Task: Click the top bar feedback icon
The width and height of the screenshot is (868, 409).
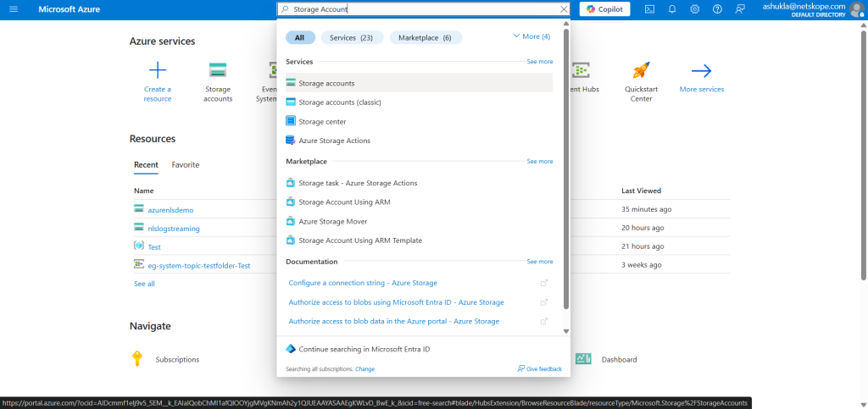Action: point(740,9)
